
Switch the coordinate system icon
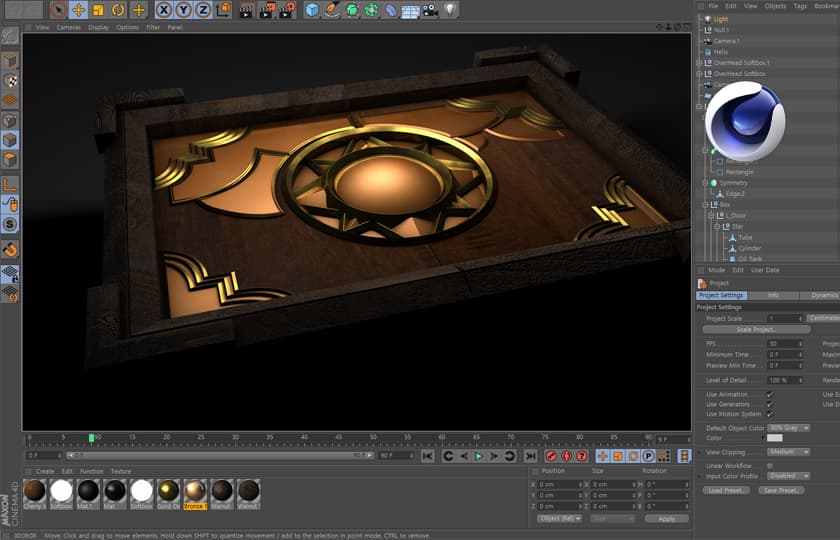[x=224, y=10]
